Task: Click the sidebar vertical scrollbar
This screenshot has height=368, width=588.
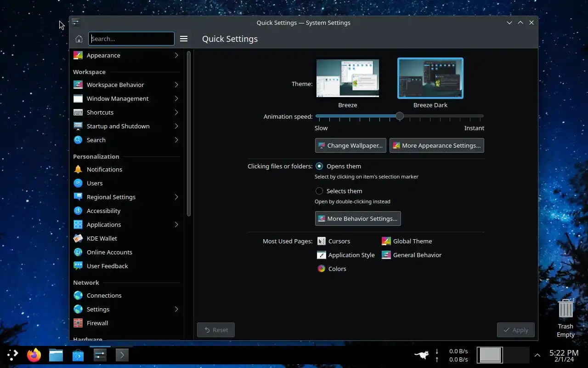Action: (x=189, y=133)
